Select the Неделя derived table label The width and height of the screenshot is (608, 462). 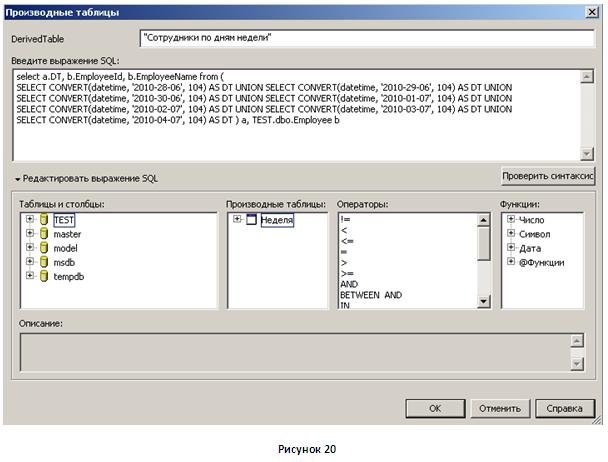click(x=277, y=220)
